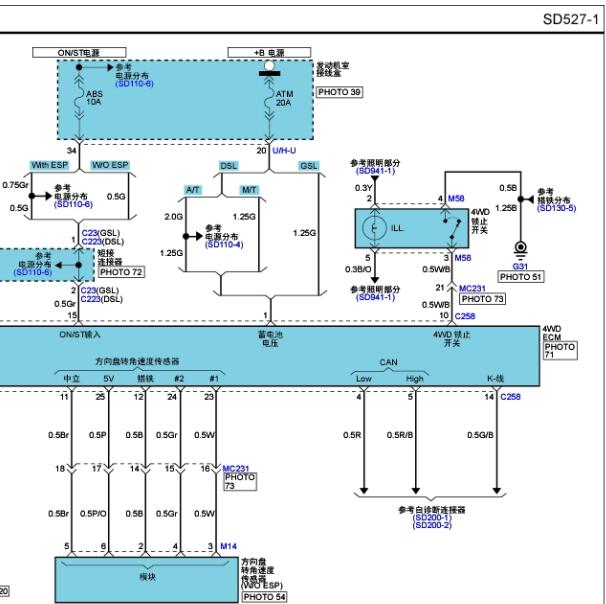Open PHOTO 51 below G31

521,277
